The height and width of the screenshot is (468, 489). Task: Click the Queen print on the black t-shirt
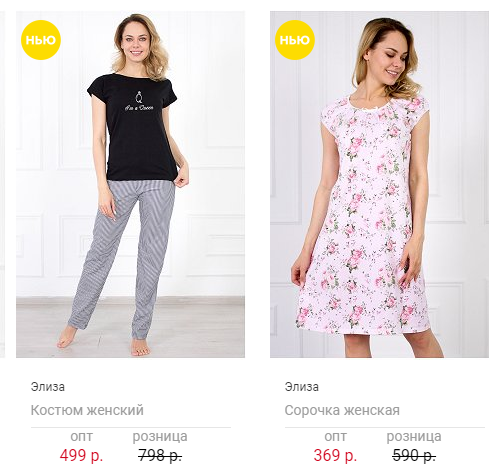pos(139,102)
